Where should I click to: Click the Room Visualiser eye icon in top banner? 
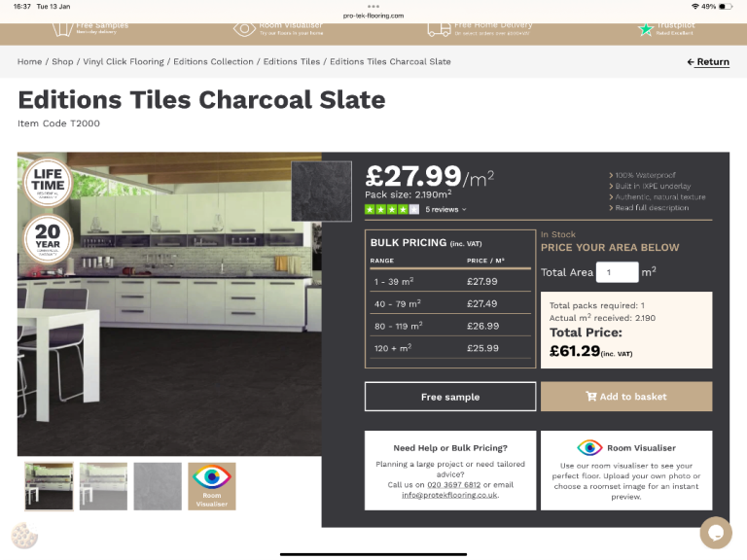[244, 29]
